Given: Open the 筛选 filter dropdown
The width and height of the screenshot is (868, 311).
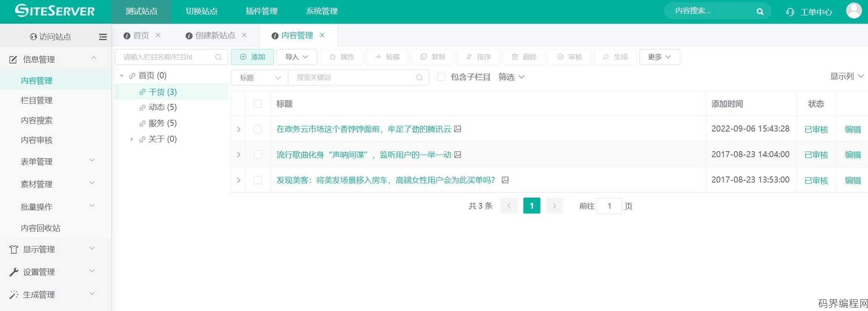Looking at the screenshot, I should (511, 77).
